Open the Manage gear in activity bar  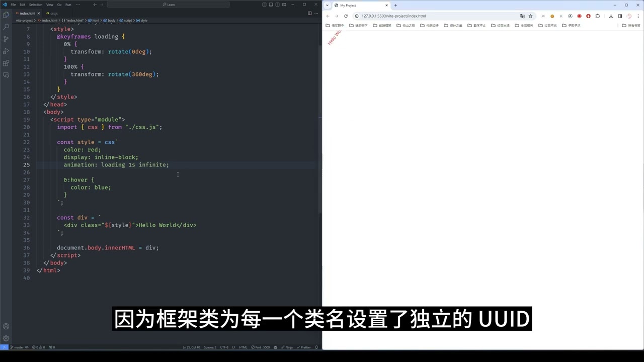[x=6, y=338]
